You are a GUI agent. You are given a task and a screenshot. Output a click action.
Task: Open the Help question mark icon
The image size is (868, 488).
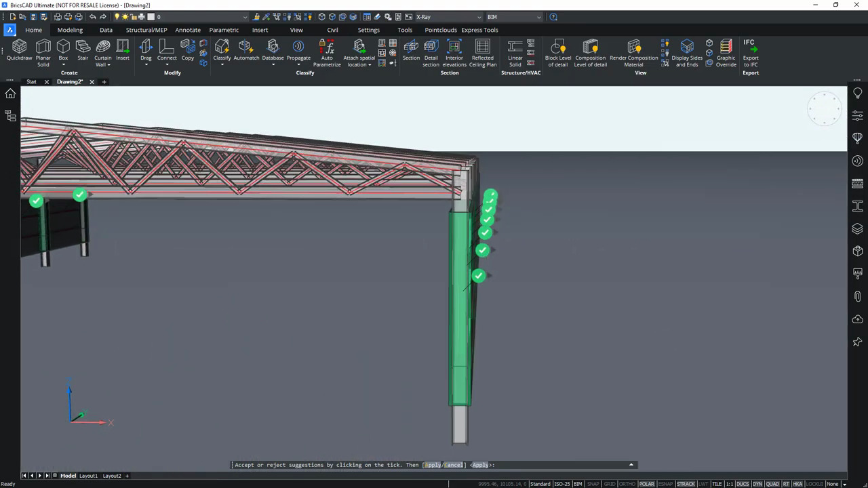(x=553, y=17)
